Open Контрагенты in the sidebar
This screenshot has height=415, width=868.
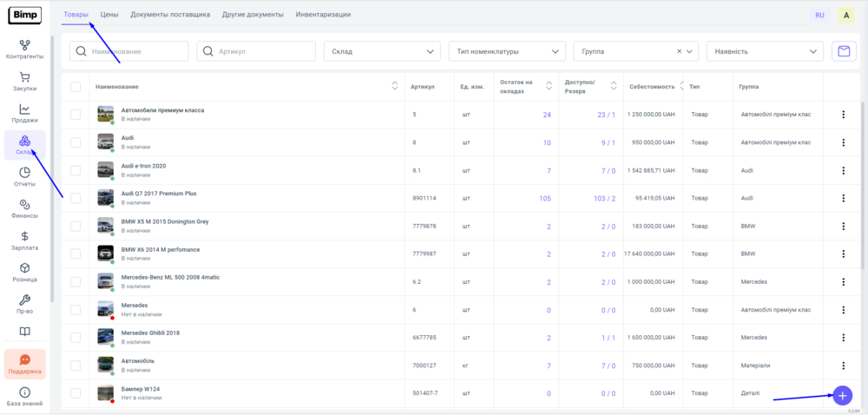[24, 49]
